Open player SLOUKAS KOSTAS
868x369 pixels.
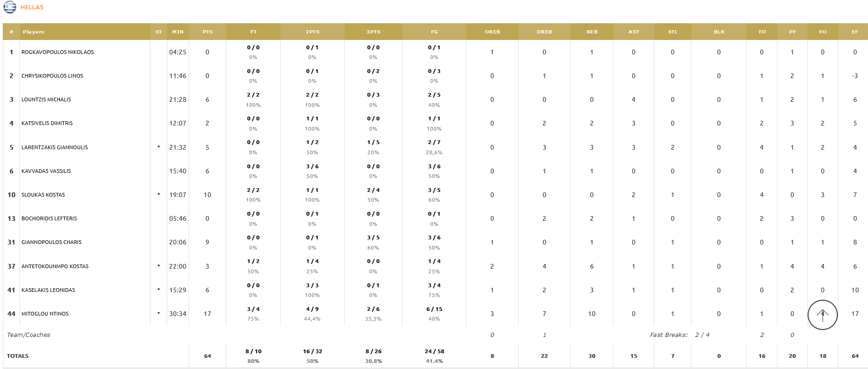43,195
